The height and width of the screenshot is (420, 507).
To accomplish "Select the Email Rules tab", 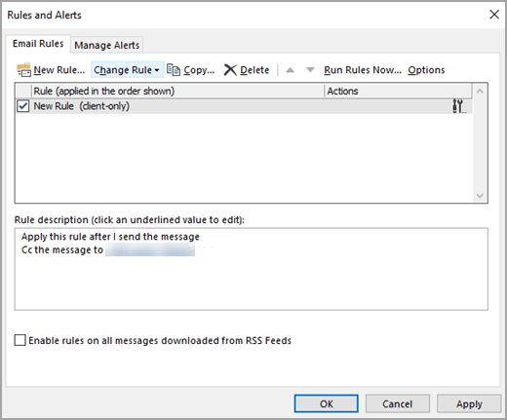I will point(38,44).
